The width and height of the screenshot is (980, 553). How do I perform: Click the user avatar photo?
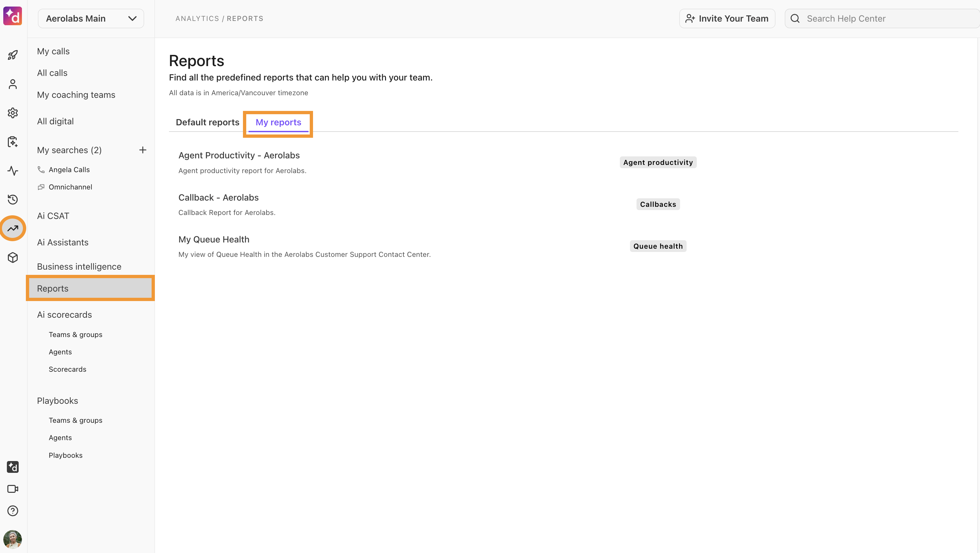pos(12,539)
